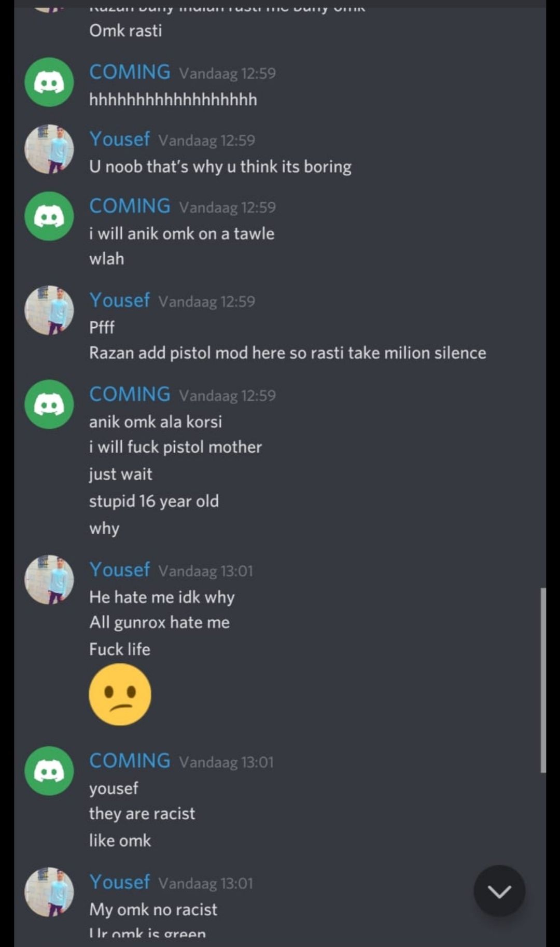The width and height of the screenshot is (560, 947).
Task: Open Yousef's avatar next to 'He hate me idk why'
Action: [49, 579]
